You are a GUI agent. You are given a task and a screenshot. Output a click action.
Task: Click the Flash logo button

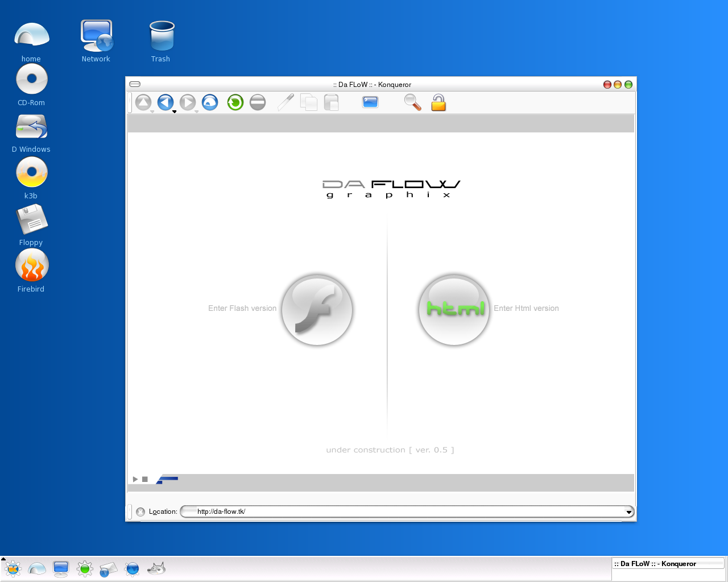(x=317, y=310)
